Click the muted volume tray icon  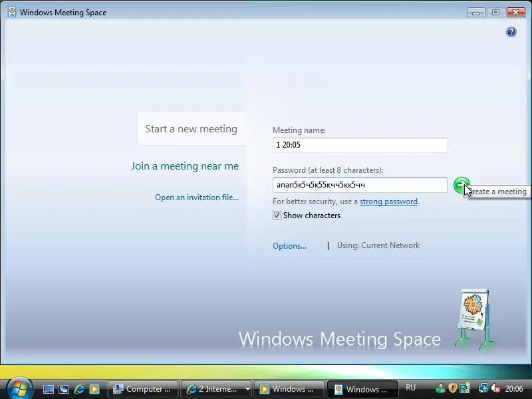[495, 388]
